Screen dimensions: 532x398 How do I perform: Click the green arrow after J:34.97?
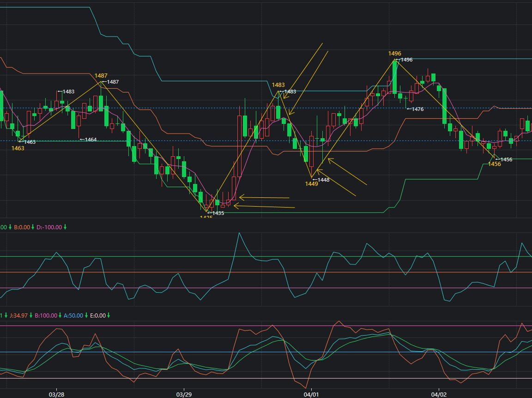tap(30, 316)
